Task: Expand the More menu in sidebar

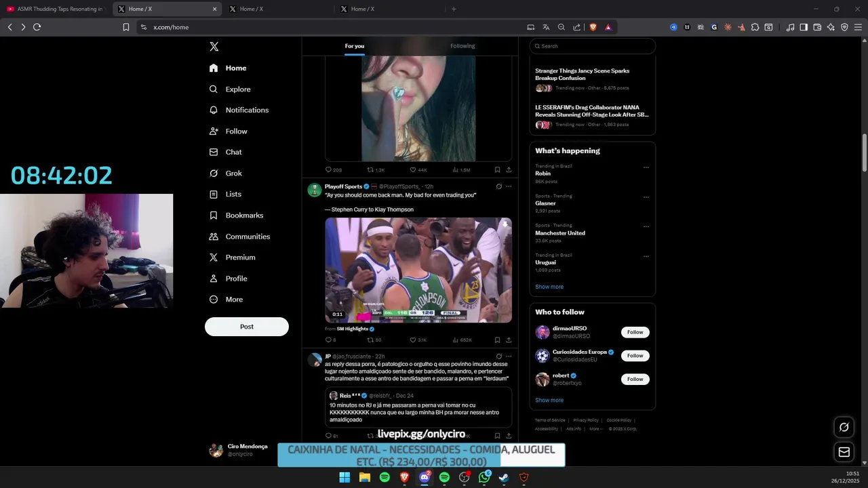Action: (x=226, y=300)
